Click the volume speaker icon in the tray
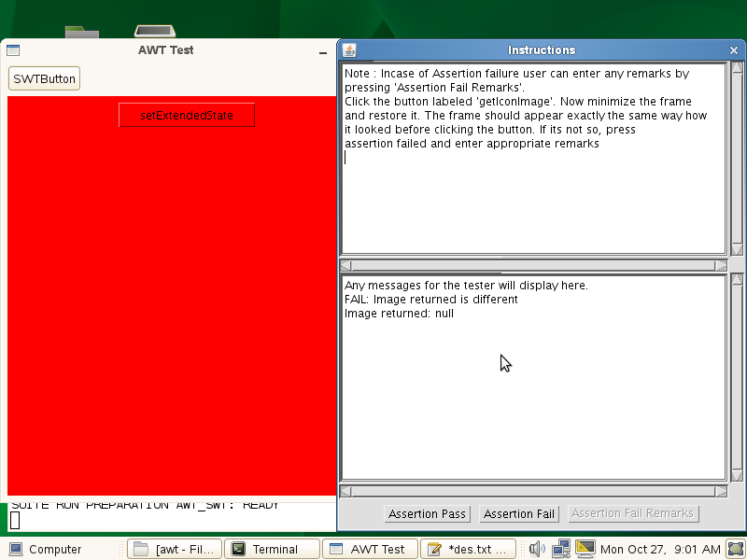This screenshot has height=560, width=747. coord(537,549)
